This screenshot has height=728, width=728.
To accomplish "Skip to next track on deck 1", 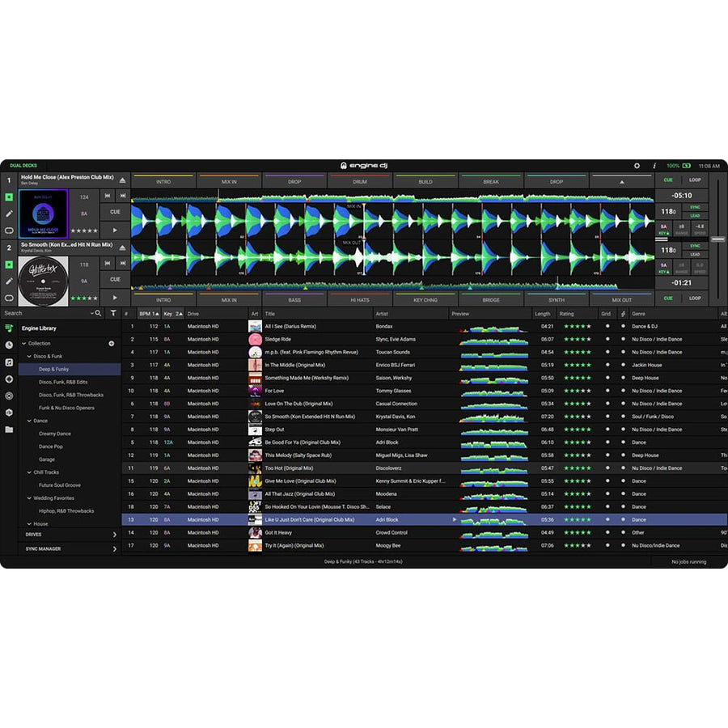I will coord(123,196).
